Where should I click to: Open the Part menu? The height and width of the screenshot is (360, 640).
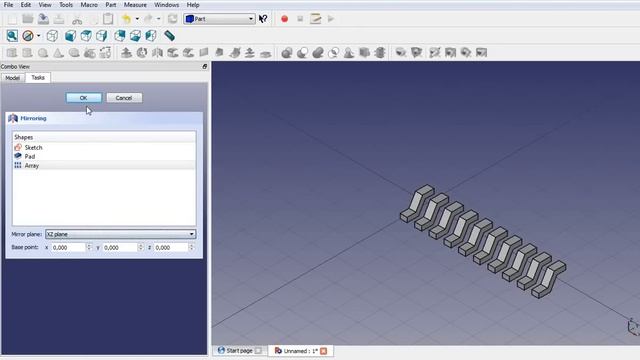click(111, 5)
